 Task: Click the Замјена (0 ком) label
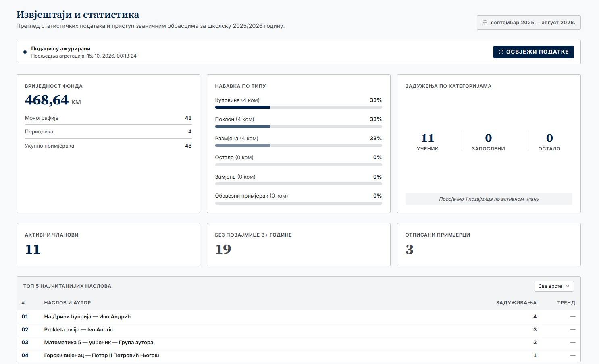tap(235, 177)
